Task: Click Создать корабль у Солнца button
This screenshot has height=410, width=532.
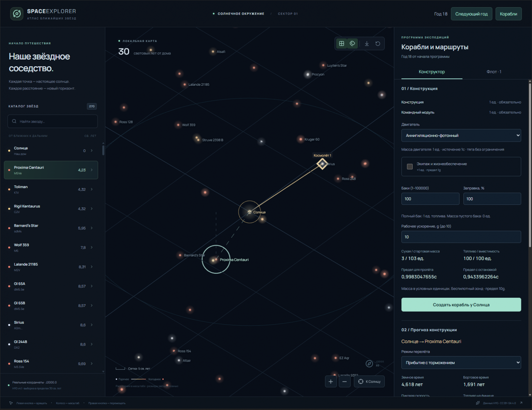Action: (461, 305)
